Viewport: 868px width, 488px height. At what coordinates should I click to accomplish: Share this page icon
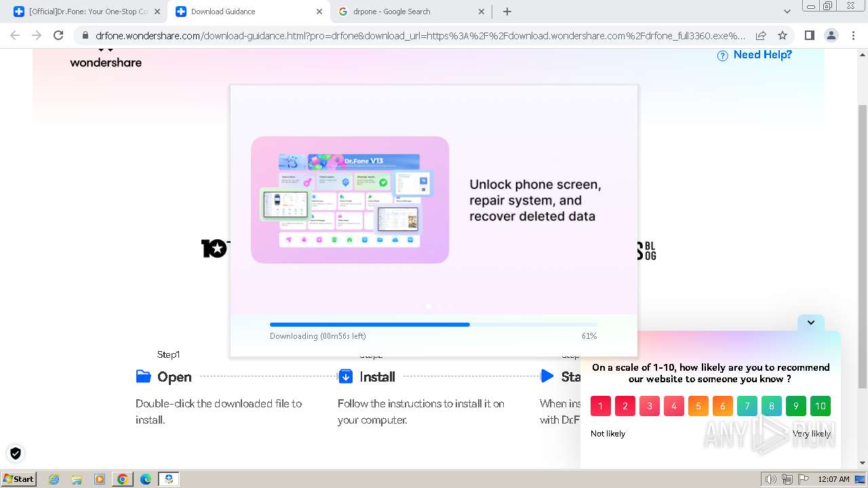click(761, 36)
